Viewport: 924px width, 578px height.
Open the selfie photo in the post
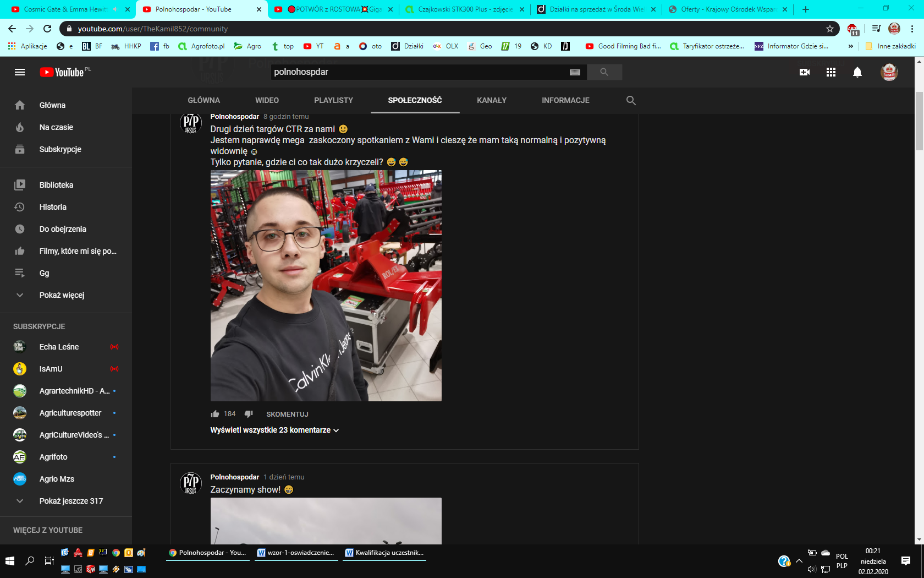coord(326,285)
